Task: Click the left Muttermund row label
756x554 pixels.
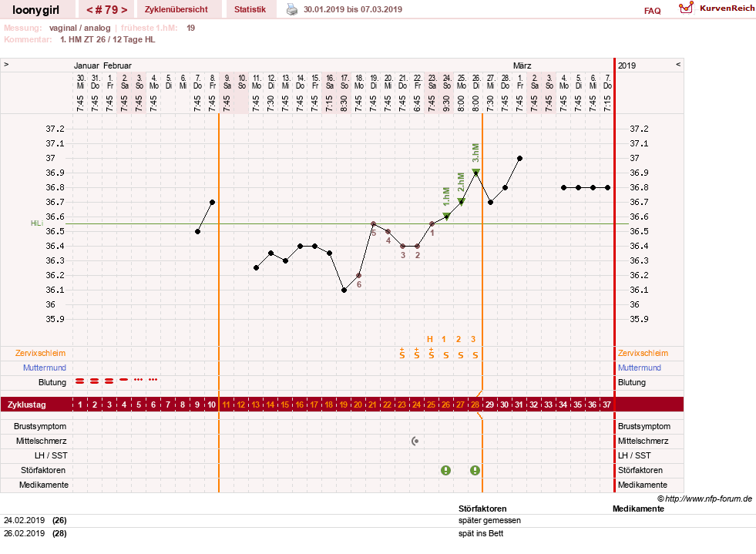Action: (45, 368)
